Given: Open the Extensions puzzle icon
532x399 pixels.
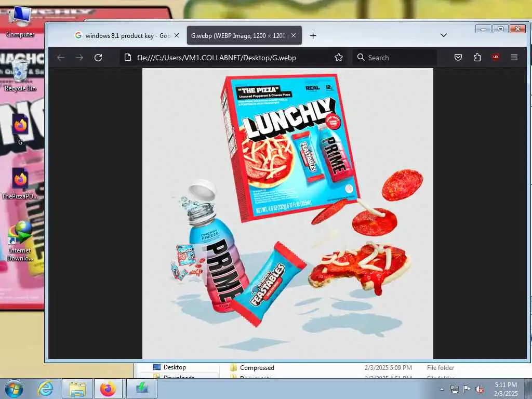Looking at the screenshot, I should tap(477, 57).
